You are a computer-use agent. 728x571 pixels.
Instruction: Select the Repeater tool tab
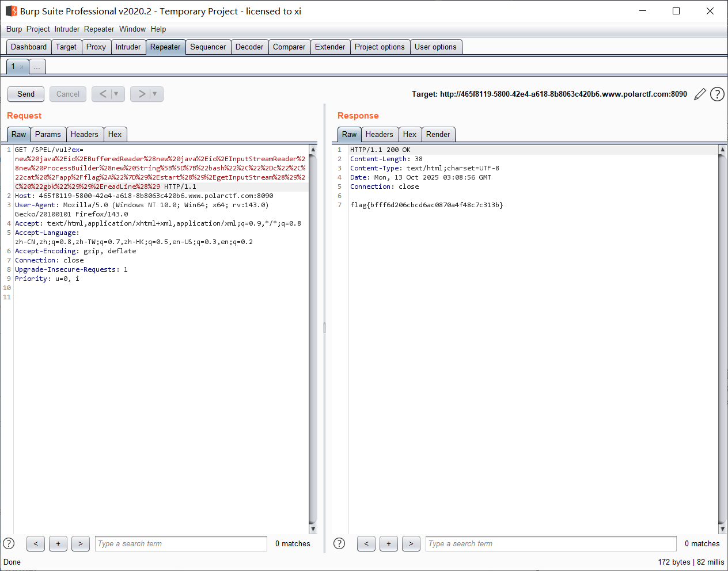click(x=165, y=47)
